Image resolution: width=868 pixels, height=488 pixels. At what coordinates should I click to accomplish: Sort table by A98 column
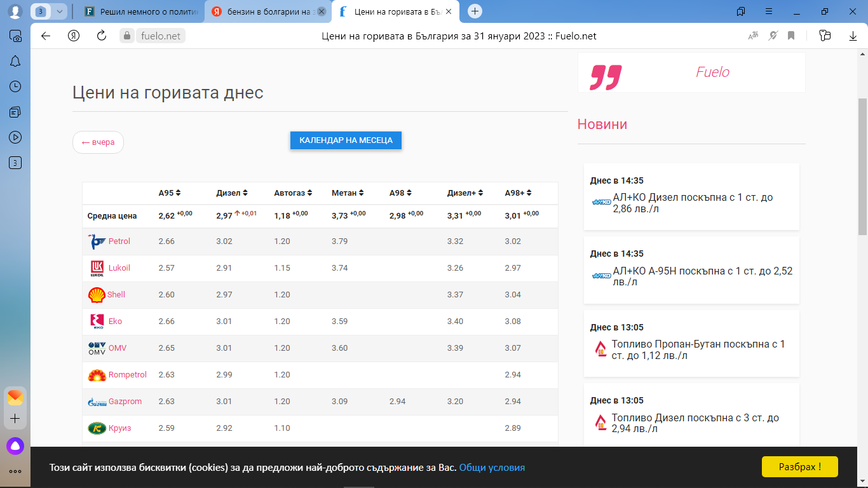coord(400,193)
